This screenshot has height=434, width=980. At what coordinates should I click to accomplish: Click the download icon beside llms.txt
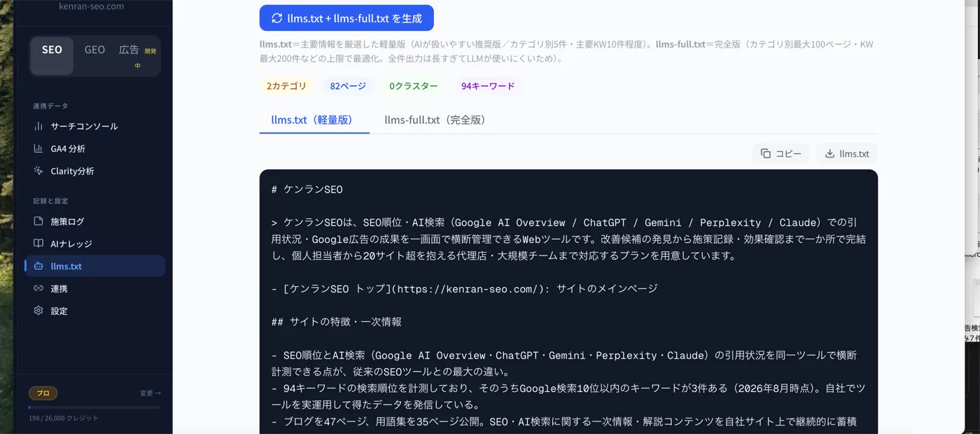tap(829, 153)
